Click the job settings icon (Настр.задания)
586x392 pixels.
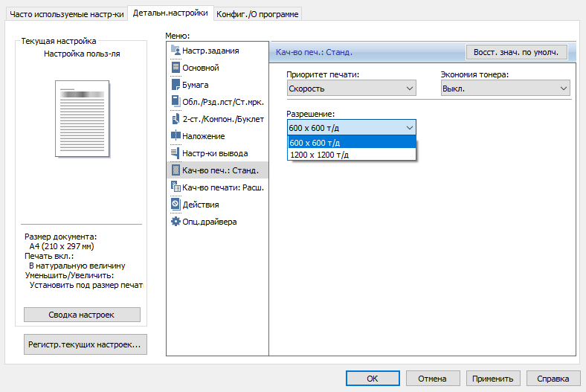176,51
